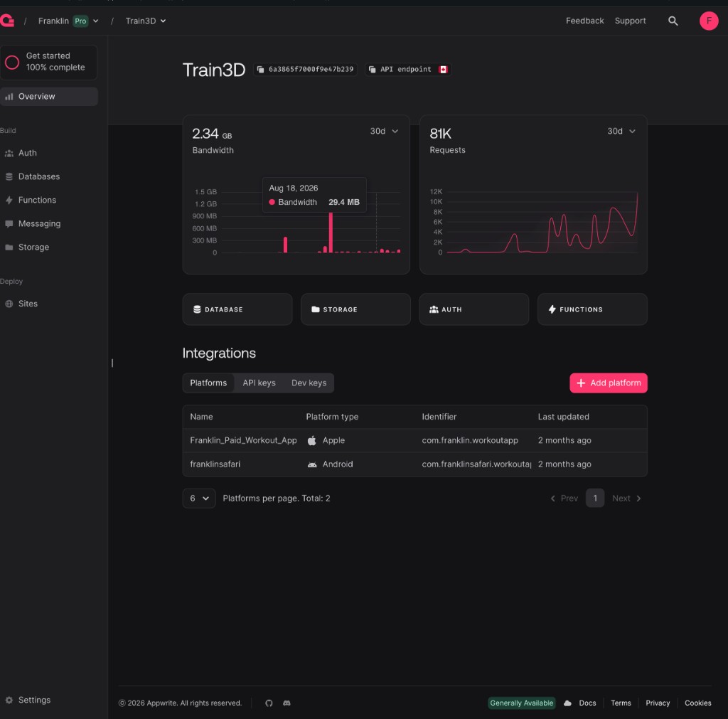Go to the Next page
Viewport: 728px width, 719px height.
point(626,499)
